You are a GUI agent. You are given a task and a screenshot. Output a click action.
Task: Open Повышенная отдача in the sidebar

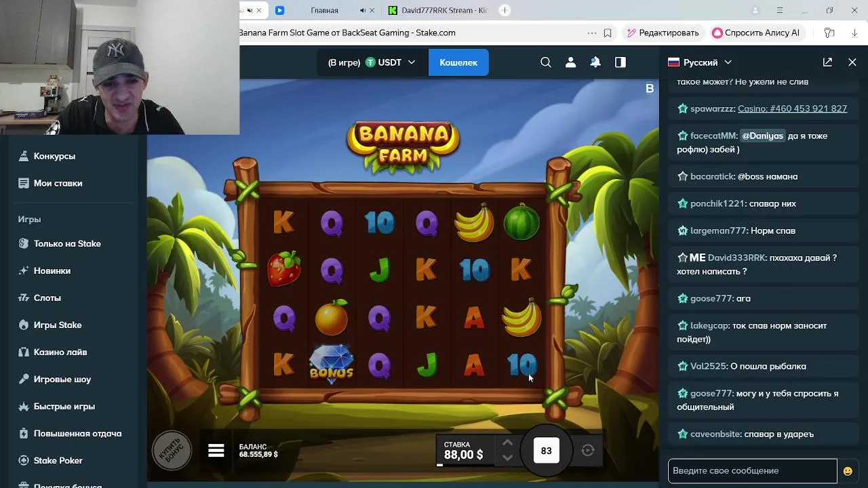(78, 433)
